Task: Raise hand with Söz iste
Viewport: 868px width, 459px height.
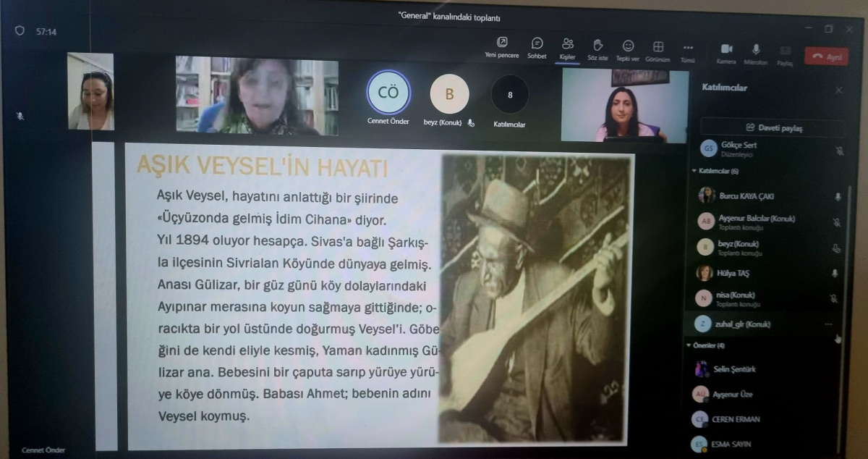Action: point(597,48)
